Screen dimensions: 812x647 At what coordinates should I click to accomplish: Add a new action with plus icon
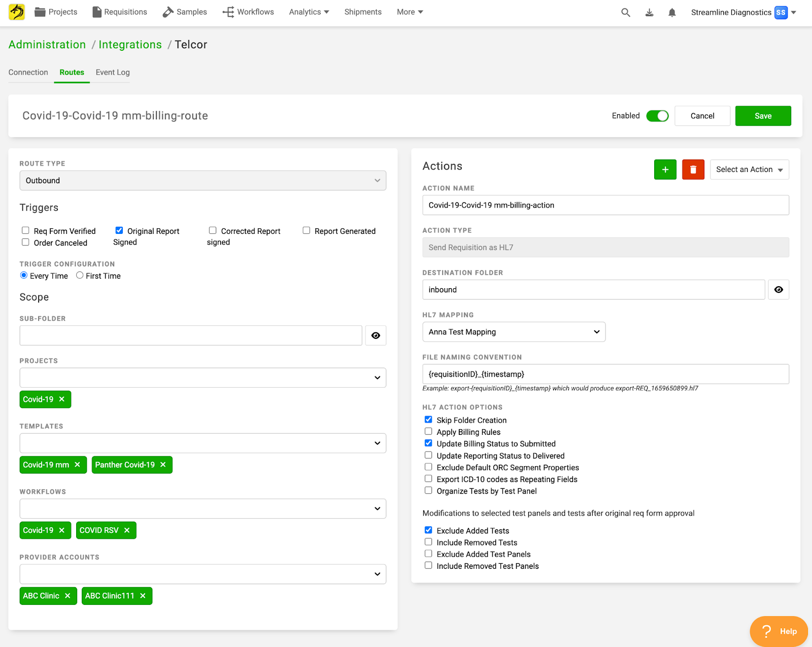tap(665, 169)
